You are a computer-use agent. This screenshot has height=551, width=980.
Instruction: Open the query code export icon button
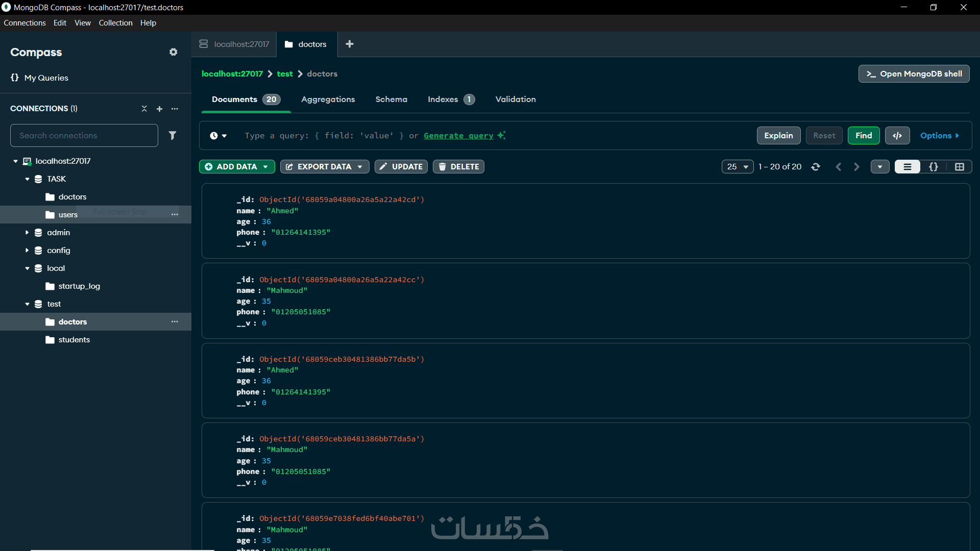[897, 135]
